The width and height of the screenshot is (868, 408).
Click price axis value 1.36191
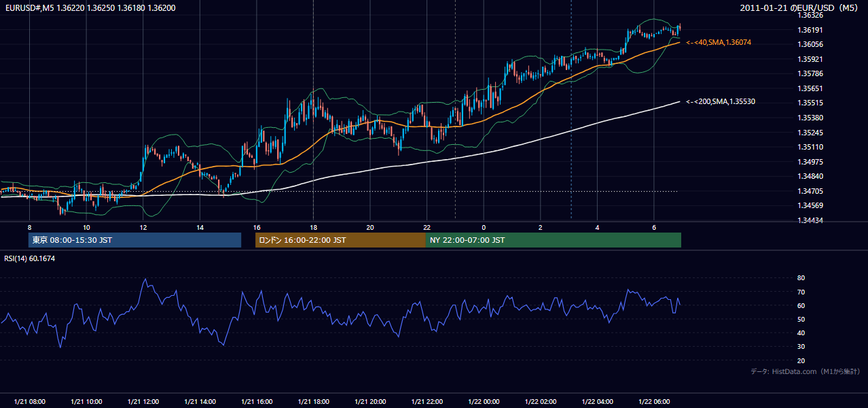[x=810, y=30]
